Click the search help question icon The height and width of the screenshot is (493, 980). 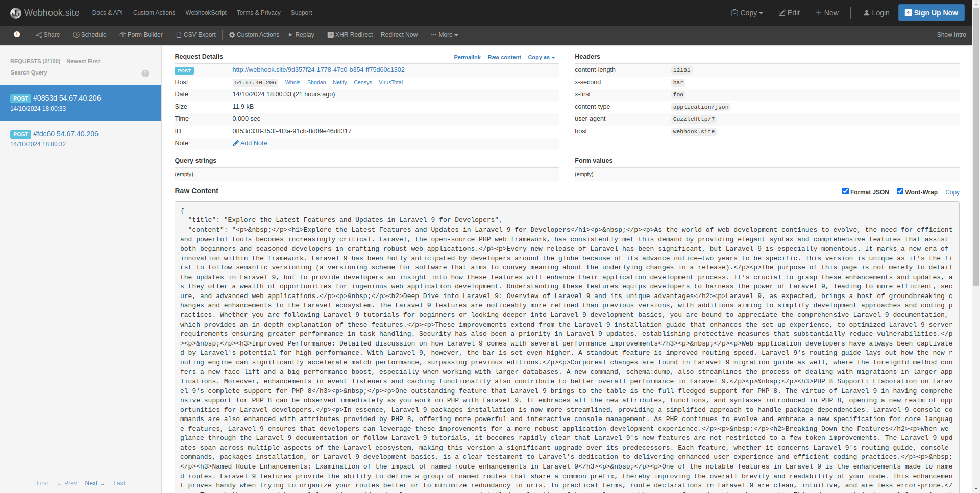click(145, 73)
